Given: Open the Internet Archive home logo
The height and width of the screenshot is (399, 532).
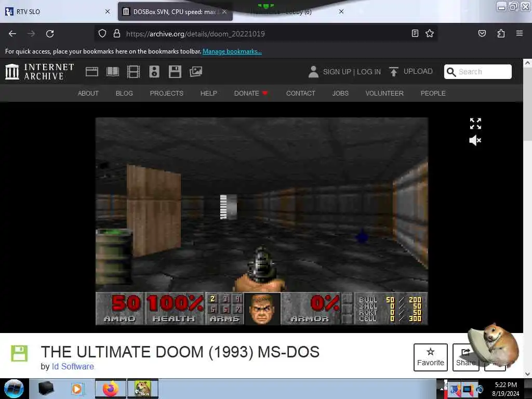Looking at the screenshot, I should 39,72.
